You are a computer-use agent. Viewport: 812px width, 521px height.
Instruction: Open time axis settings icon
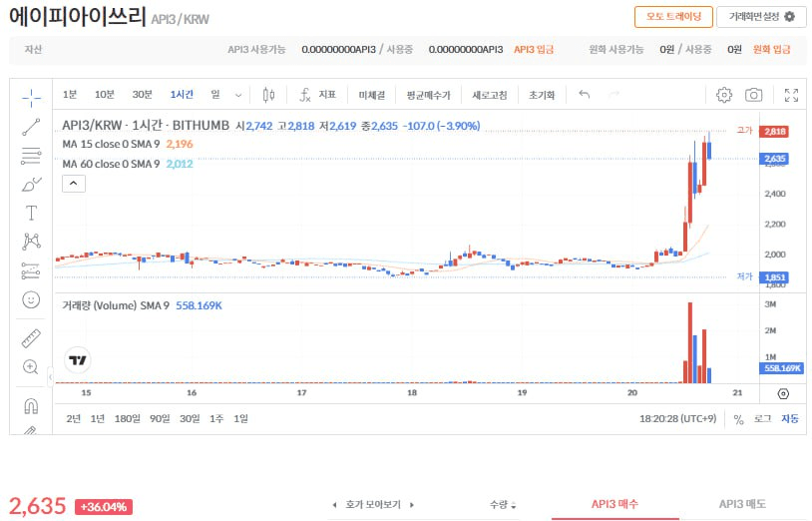point(783,394)
